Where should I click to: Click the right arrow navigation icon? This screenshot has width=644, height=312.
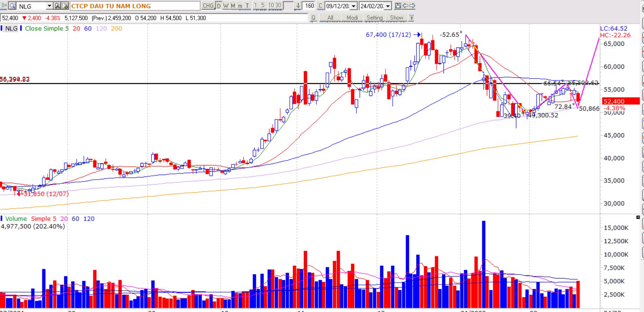click(x=412, y=6)
